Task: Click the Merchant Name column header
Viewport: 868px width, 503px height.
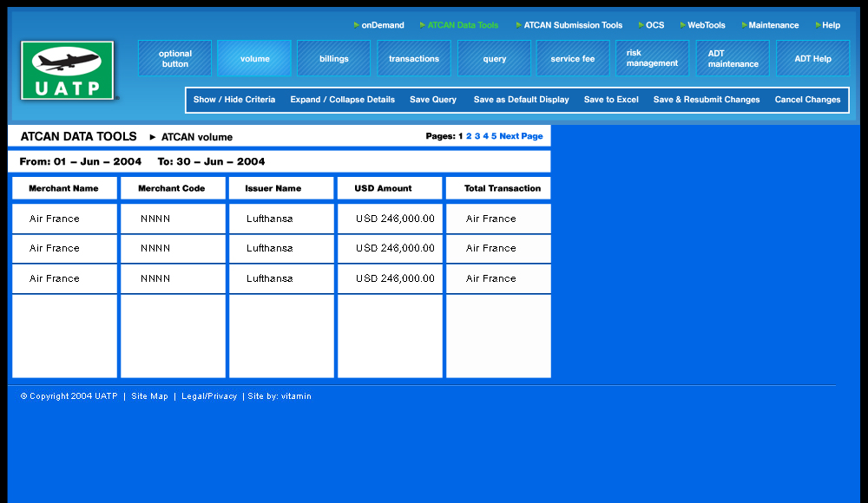Action: pyautogui.click(x=63, y=188)
